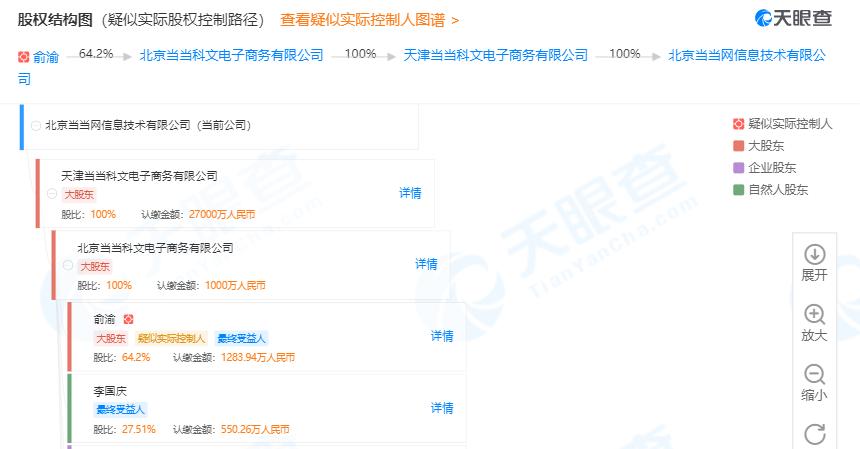
Task: Click the 大股东 tag on 天津当当科文 card
Action: (x=79, y=195)
